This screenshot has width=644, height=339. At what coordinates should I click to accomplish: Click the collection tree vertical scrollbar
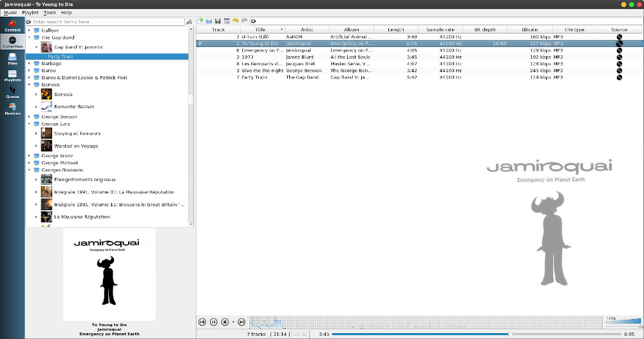tap(191, 126)
